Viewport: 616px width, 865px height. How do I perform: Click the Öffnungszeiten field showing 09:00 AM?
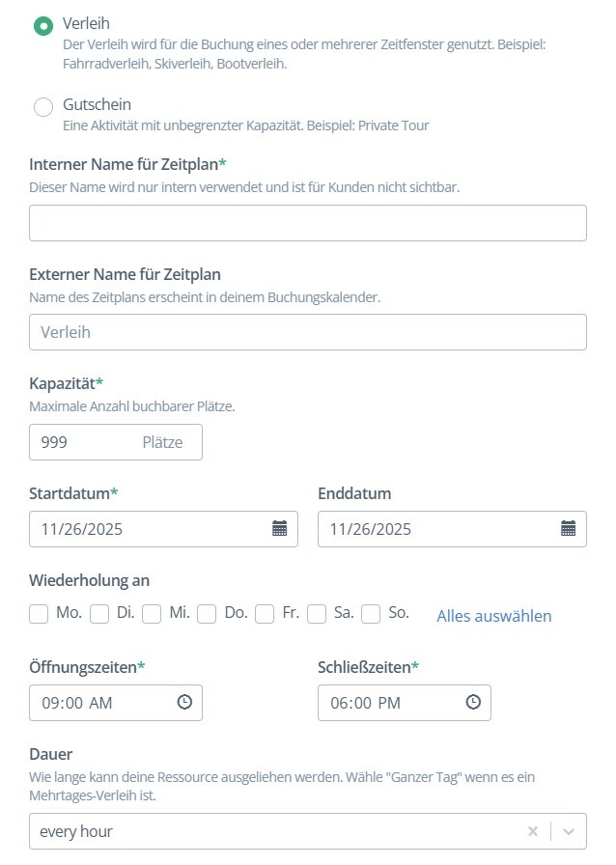97,702
